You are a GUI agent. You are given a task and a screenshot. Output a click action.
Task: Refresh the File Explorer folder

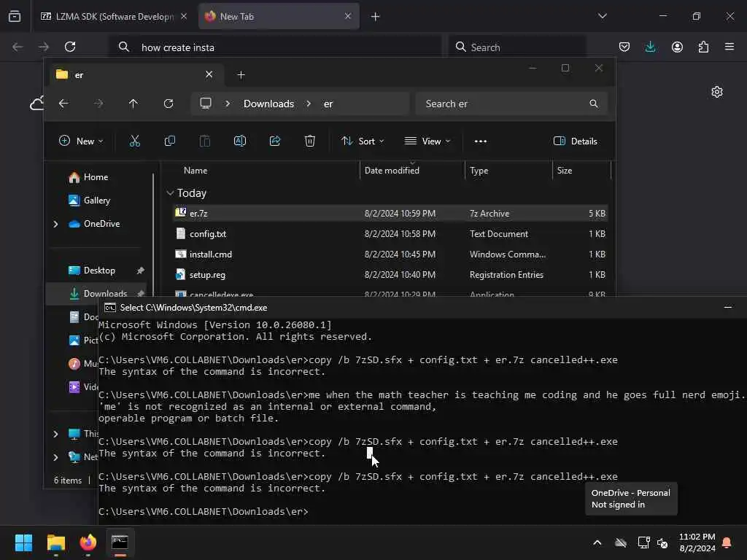pyautogui.click(x=169, y=104)
